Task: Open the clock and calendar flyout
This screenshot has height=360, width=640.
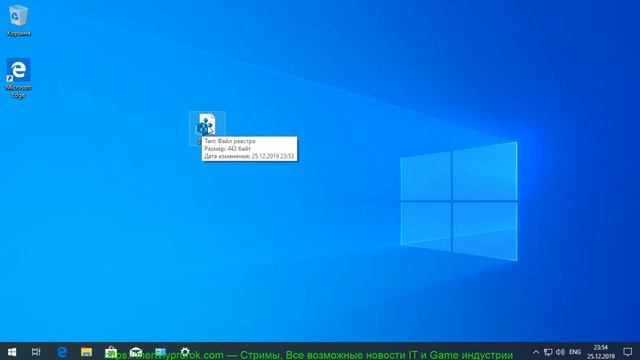Action: pyautogui.click(x=601, y=352)
